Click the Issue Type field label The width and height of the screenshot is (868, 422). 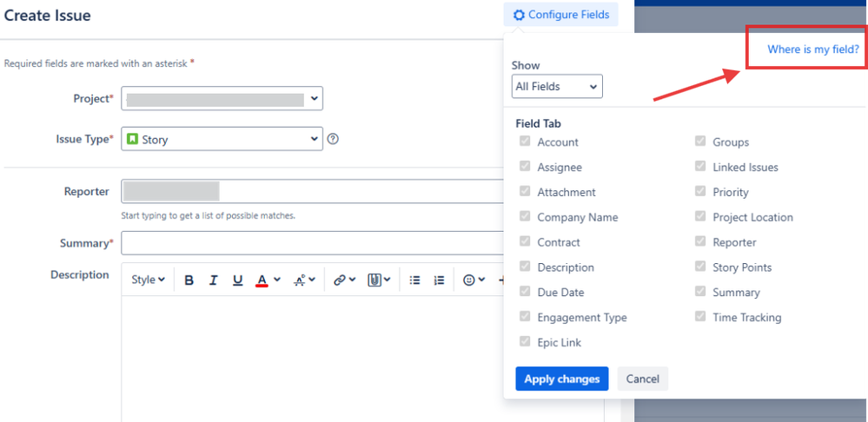click(x=84, y=139)
